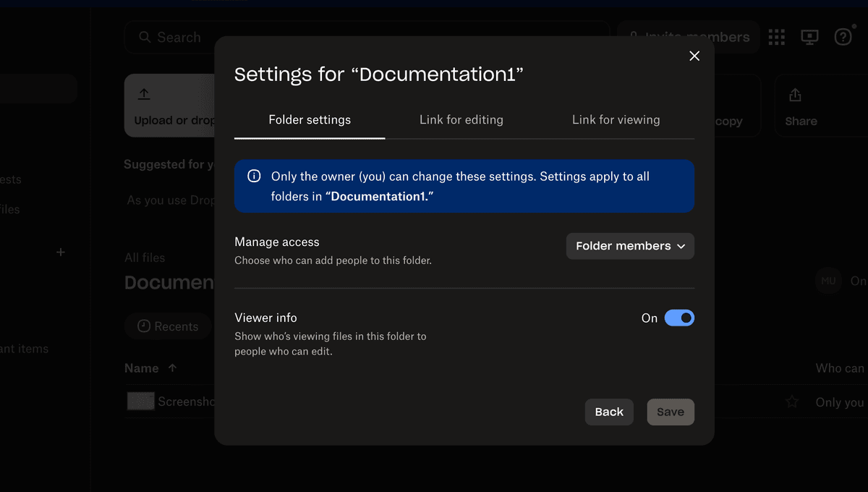This screenshot has height=492, width=868.
Task: Switch to the Link for viewing tab
Action: click(x=616, y=119)
